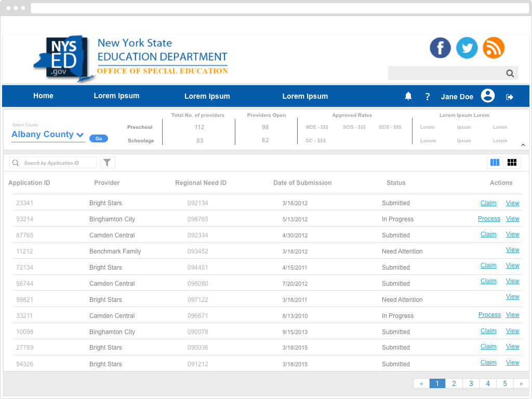The height and width of the screenshot is (399, 532).
Task: Open the filter funnel icon
Action: pos(107,163)
